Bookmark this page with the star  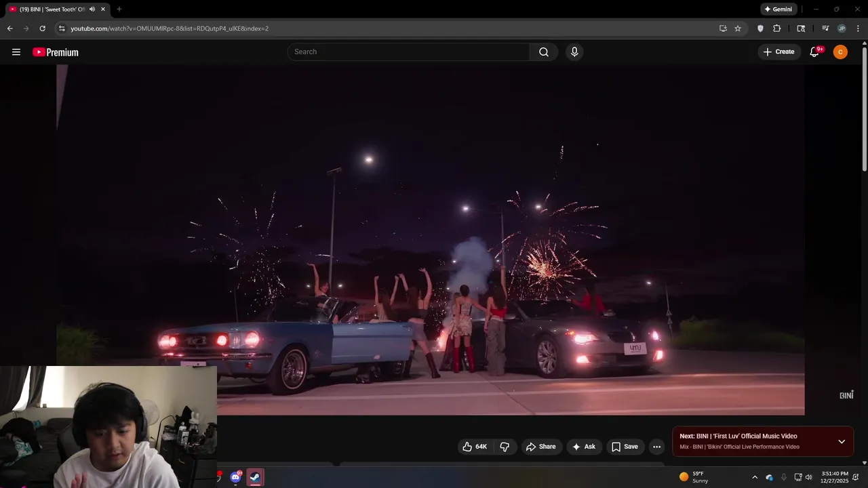click(738, 28)
